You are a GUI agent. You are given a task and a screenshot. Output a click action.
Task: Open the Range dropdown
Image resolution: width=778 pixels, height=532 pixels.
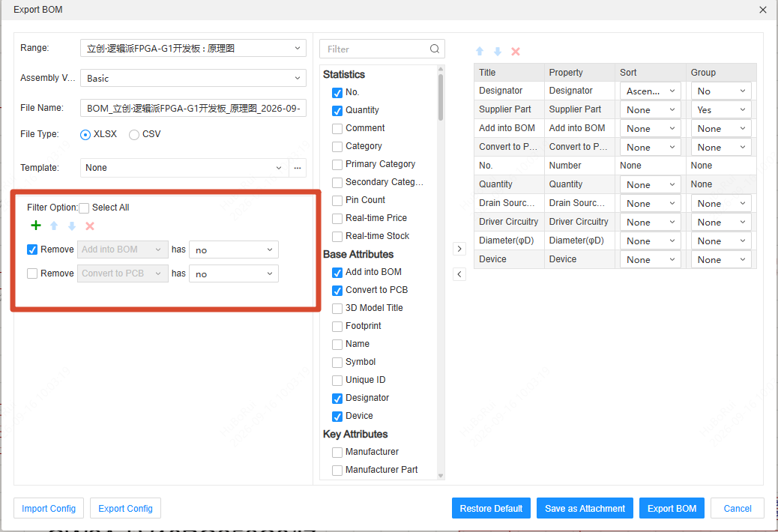(x=193, y=48)
